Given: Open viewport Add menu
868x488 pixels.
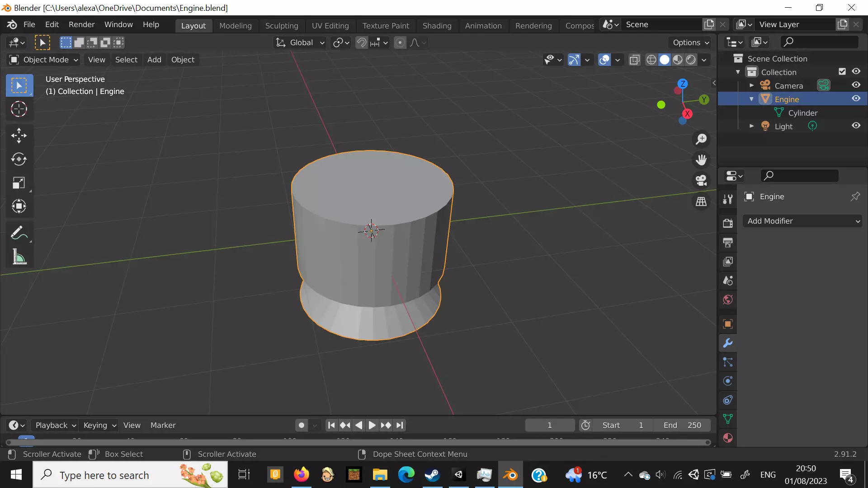Looking at the screenshot, I should click(154, 60).
